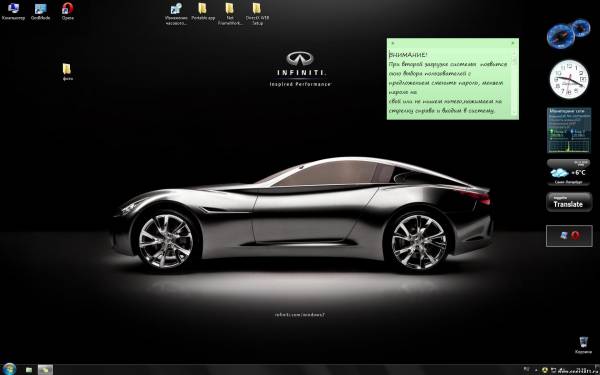
Task: Activate the highlighted taskbar window button
Action: click(45, 370)
